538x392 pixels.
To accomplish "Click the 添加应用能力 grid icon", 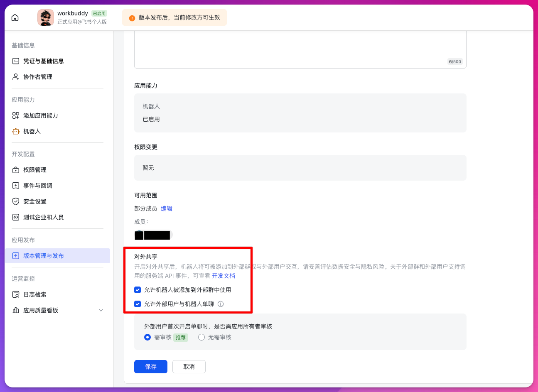I will click(16, 115).
